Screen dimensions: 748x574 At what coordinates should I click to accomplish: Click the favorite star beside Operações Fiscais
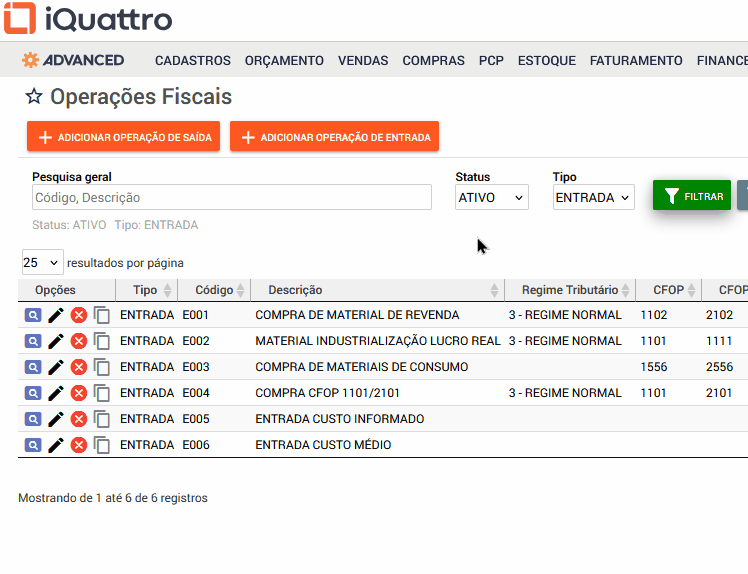click(34, 97)
